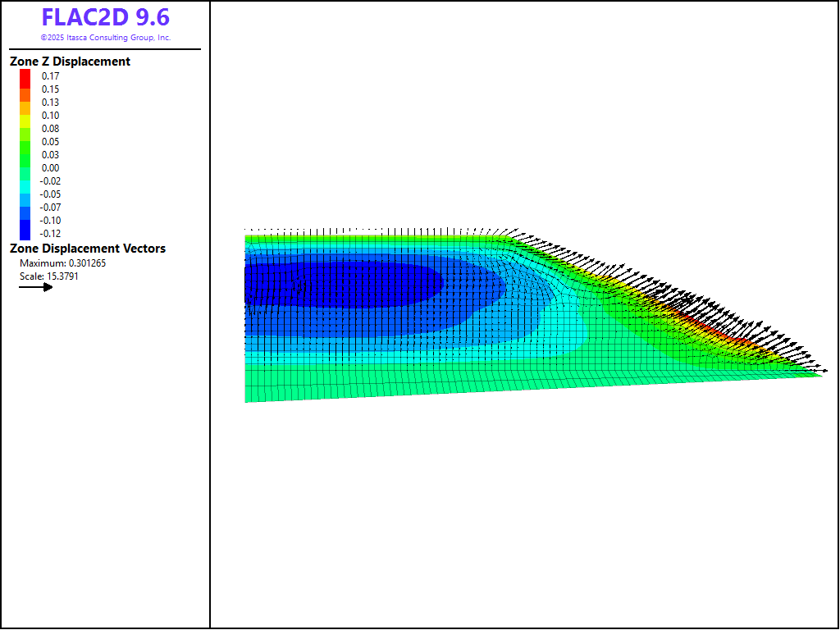Select the -0.10 legend value label

click(x=51, y=221)
